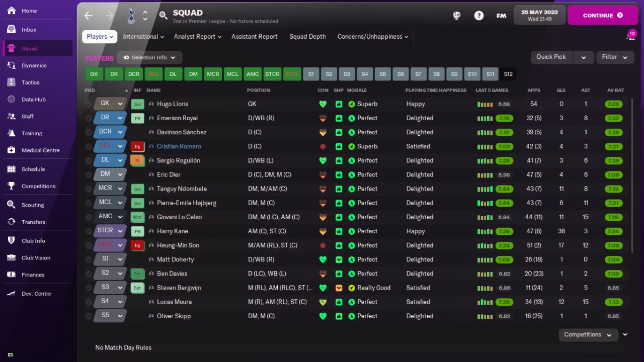Image resolution: width=644 pixels, height=362 pixels.
Task: Tick the pick circle for Emerson Royal
Action: click(89, 118)
